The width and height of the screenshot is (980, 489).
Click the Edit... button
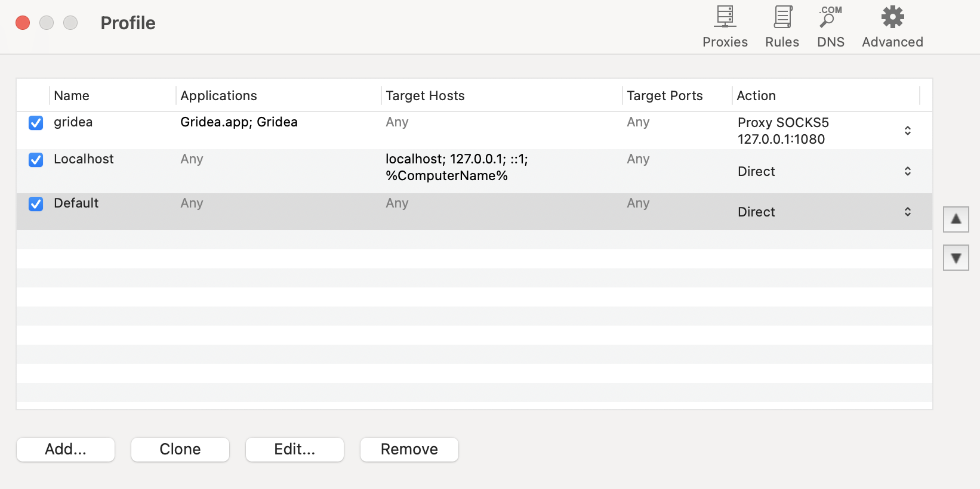tap(294, 449)
